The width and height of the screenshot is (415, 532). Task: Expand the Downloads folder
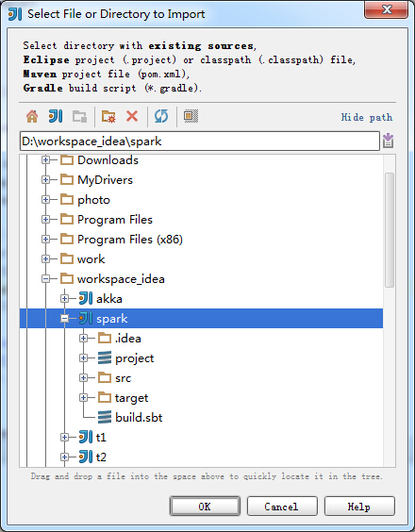click(46, 159)
